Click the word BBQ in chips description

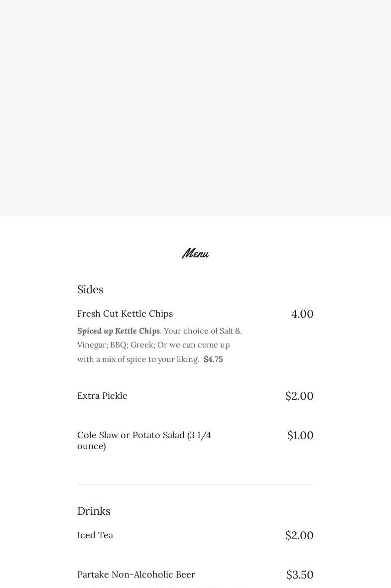pos(118,345)
